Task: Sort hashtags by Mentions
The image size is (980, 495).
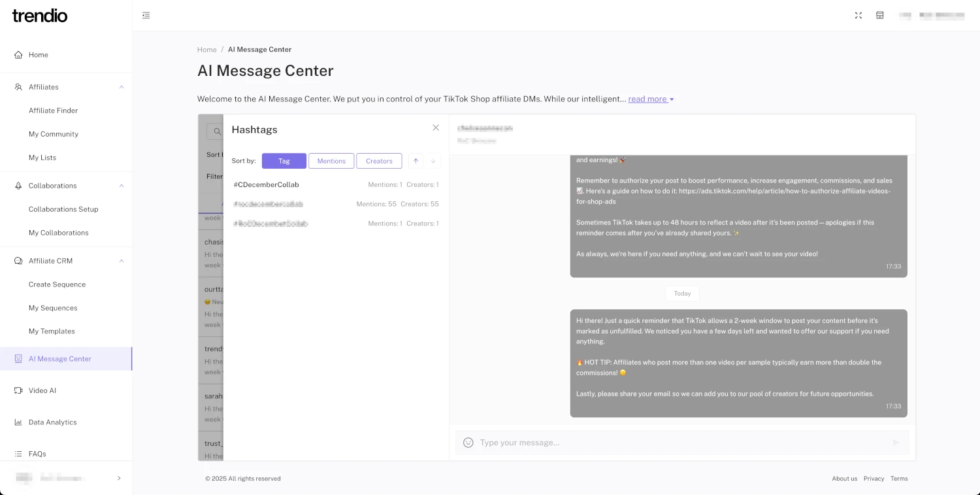Action: [331, 161]
